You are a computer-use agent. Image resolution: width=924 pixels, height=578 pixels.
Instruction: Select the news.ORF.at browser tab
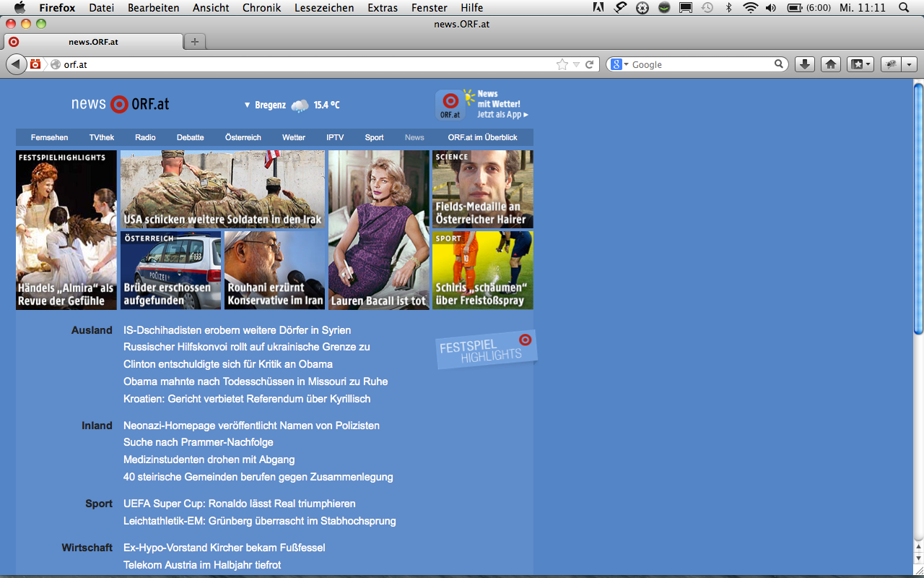94,41
